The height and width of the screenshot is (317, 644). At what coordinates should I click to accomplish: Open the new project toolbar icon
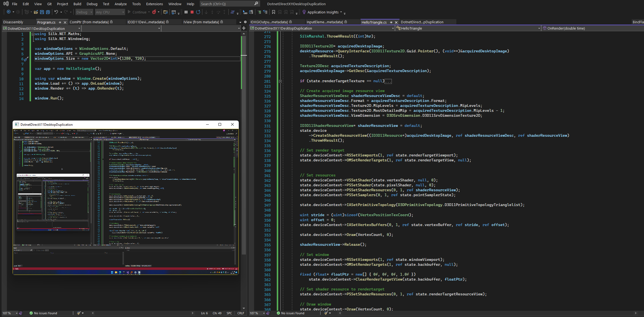[x=27, y=12]
